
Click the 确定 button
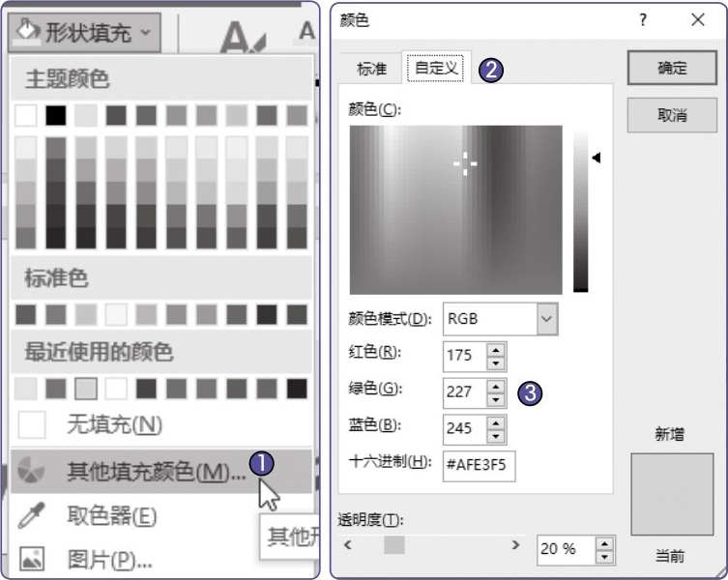pos(672,68)
